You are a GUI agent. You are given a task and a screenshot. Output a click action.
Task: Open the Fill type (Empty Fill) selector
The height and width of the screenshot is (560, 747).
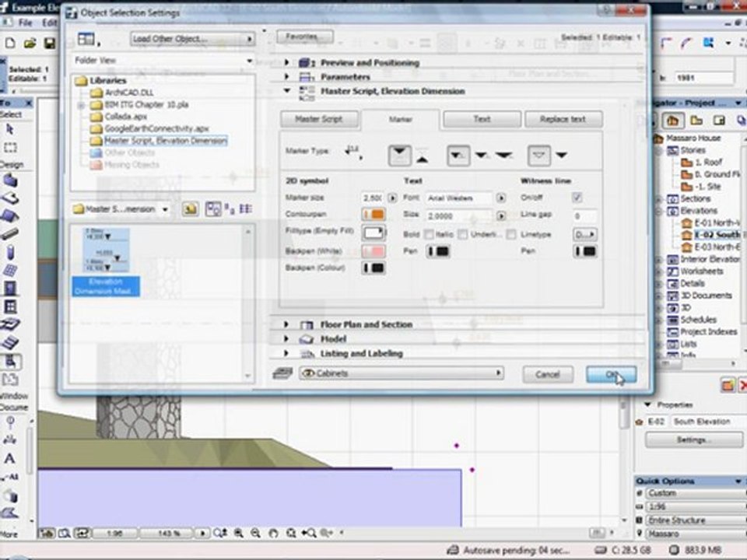pos(373,233)
